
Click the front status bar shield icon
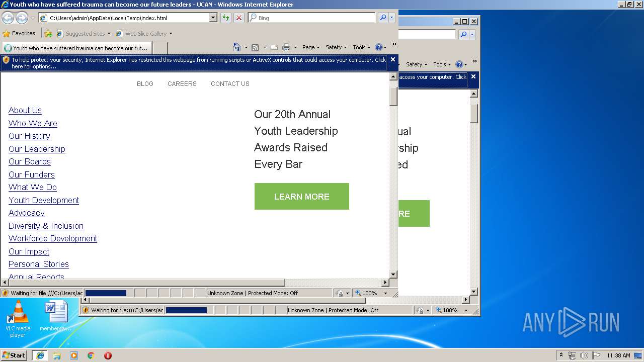[5, 293]
